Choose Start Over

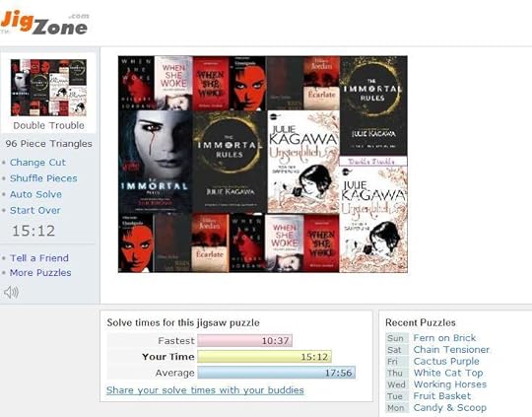click(34, 210)
